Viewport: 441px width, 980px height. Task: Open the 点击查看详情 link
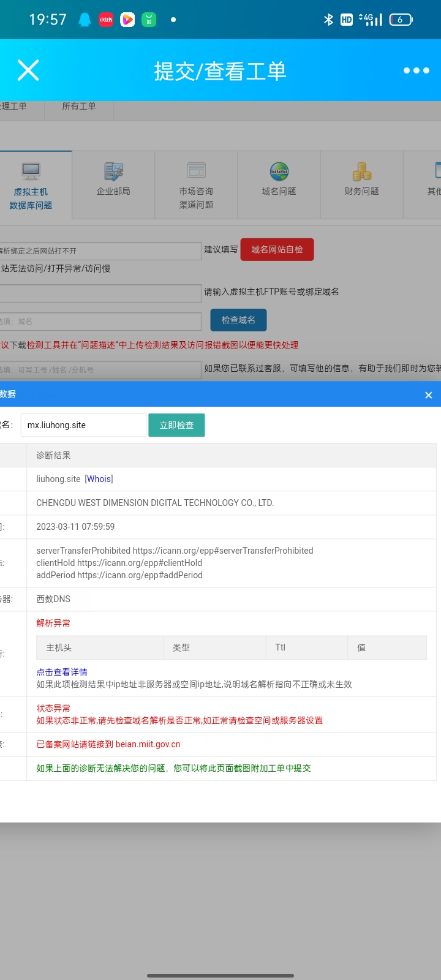click(62, 672)
